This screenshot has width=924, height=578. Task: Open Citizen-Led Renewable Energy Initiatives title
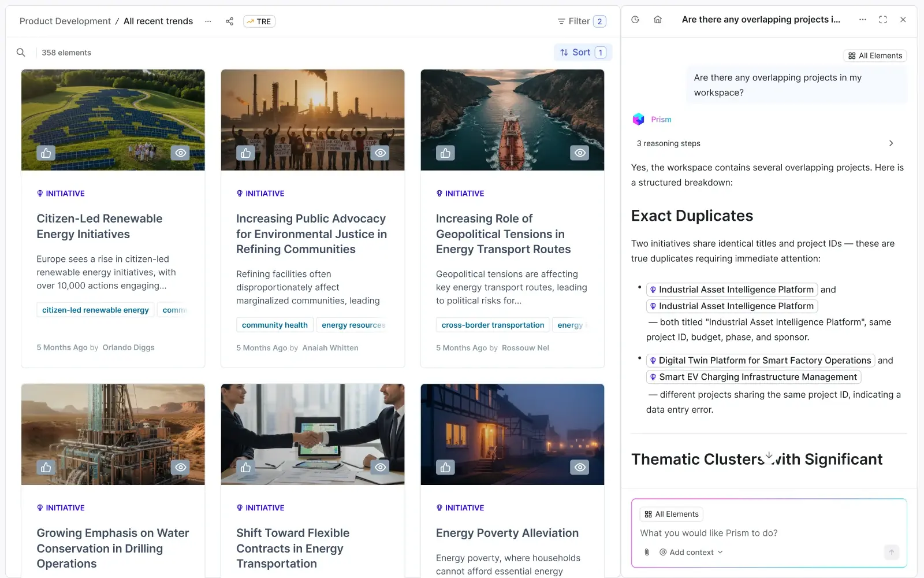(x=99, y=227)
